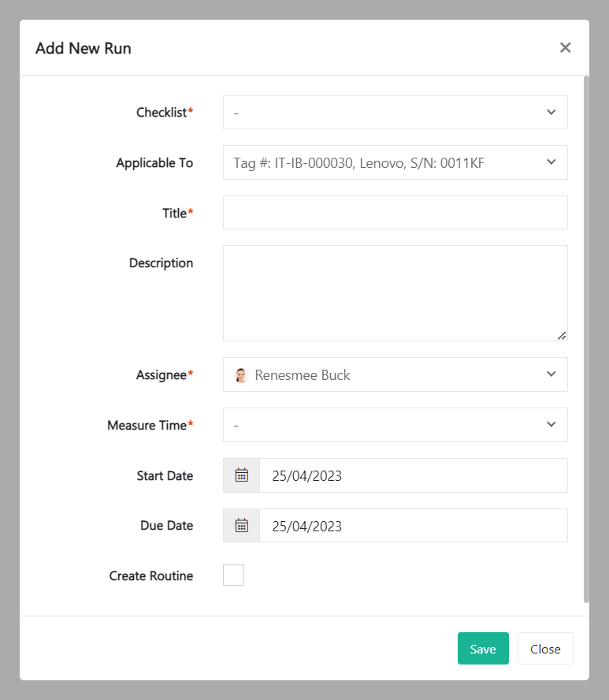Enable the Create Routine checkbox
The width and height of the screenshot is (609, 700).
(234, 575)
